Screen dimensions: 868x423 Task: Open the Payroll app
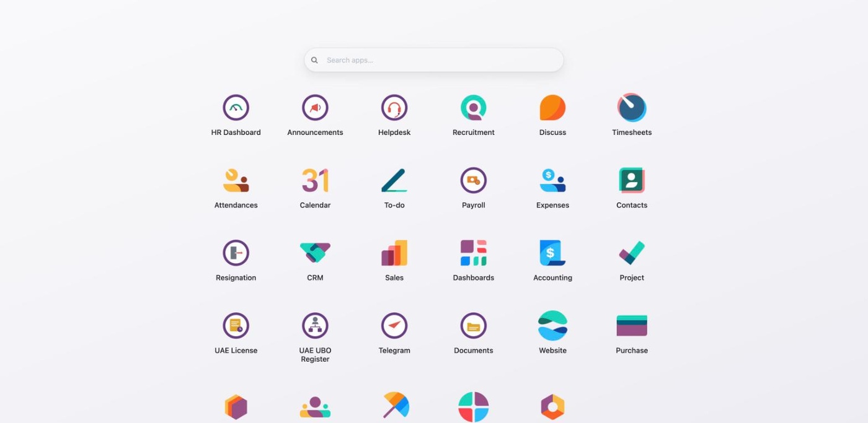(x=474, y=180)
